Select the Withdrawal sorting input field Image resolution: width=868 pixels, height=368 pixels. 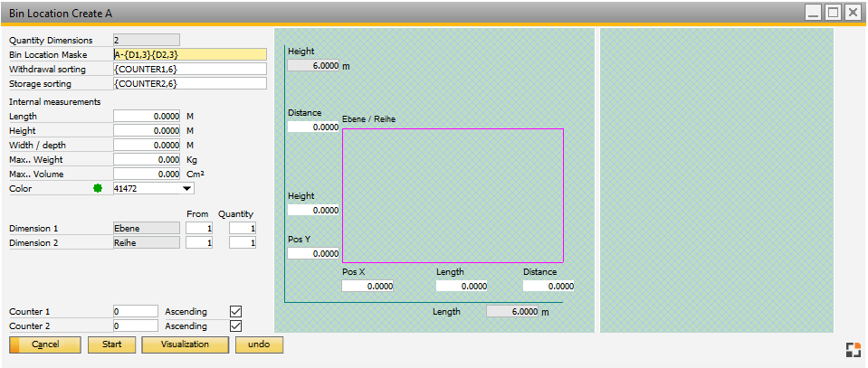190,70
